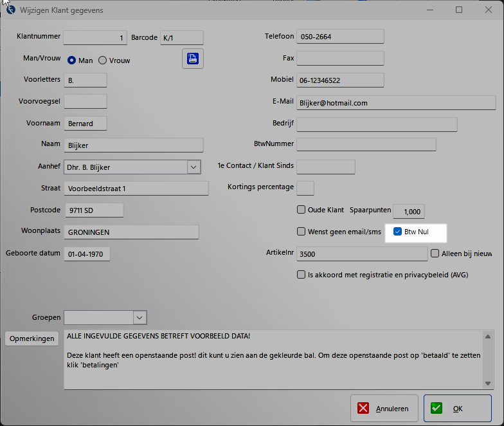Image resolution: width=504 pixels, height=426 pixels.
Task: Click the Klantnummer field
Action: coord(95,37)
